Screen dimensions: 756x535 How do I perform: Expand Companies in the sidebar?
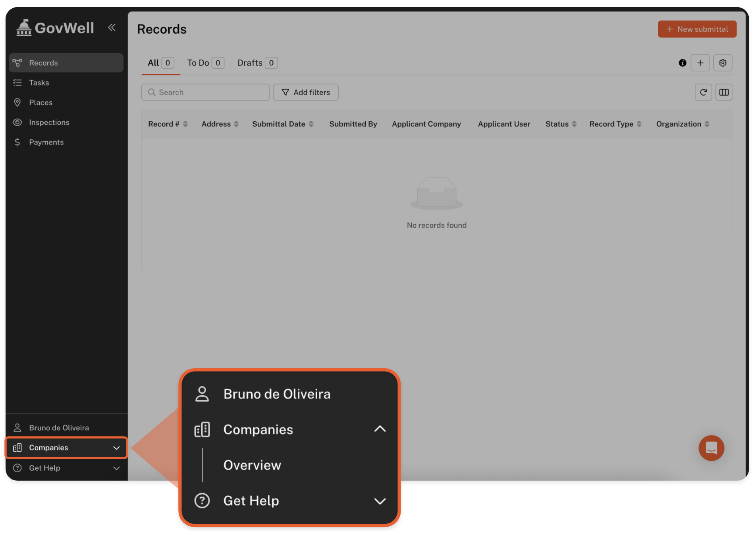(66, 448)
